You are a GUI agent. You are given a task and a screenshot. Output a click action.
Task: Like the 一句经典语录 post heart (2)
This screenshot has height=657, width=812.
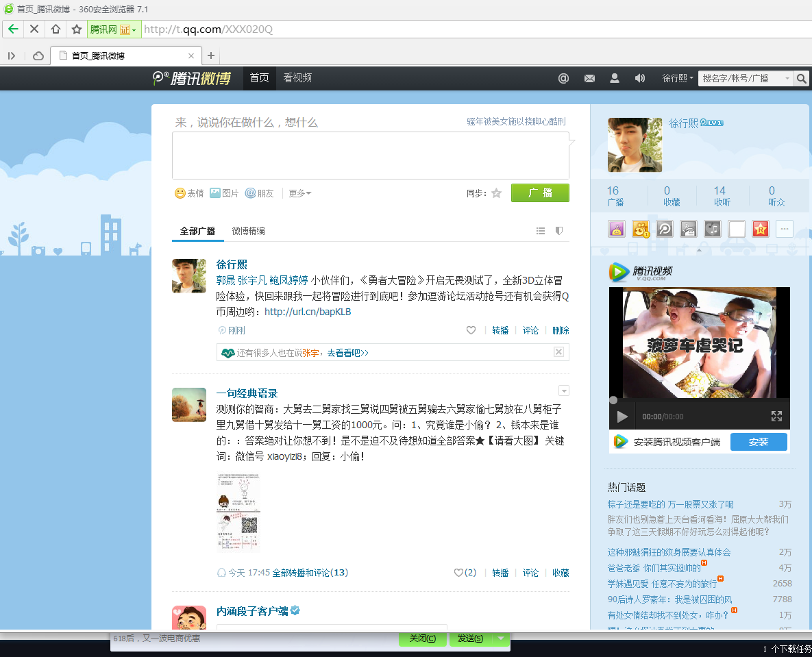click(465, 573)
